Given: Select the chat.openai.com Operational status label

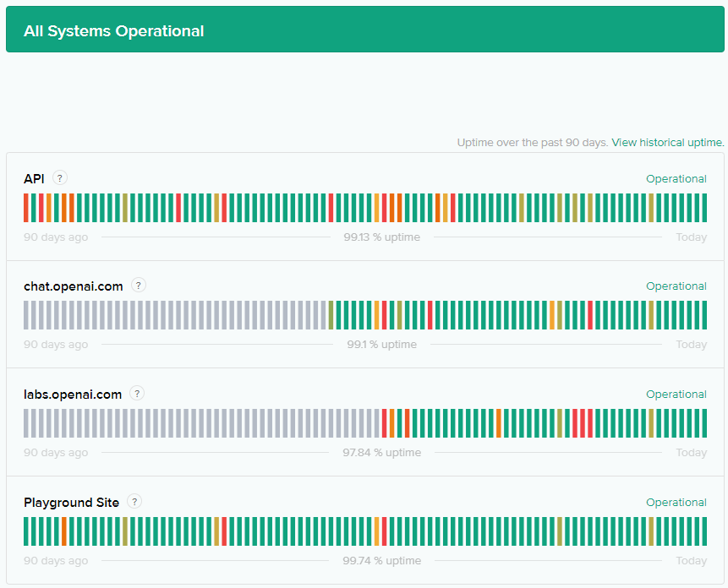Looking at the screenshot, I should [x=676, y=286].
